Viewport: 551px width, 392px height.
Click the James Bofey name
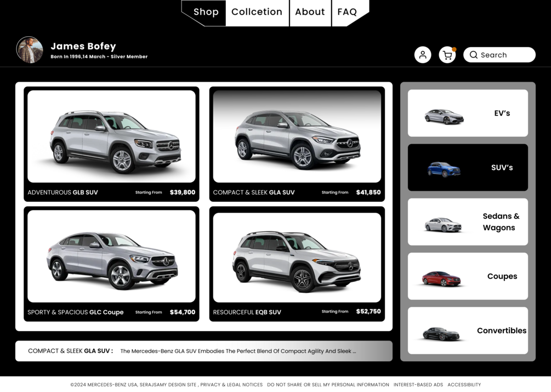(83, 46)
